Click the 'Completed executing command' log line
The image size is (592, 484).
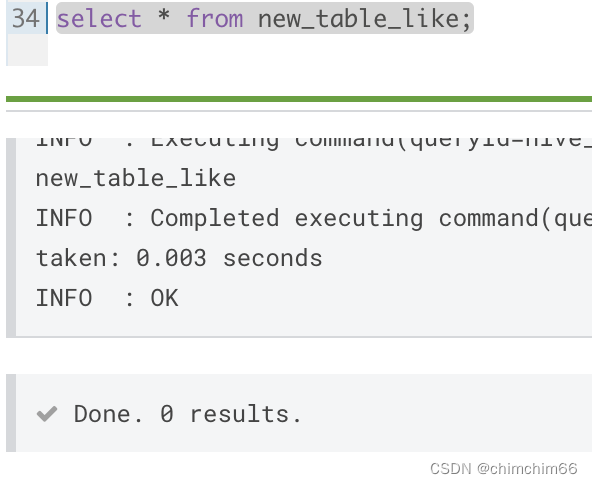point(313,219)
